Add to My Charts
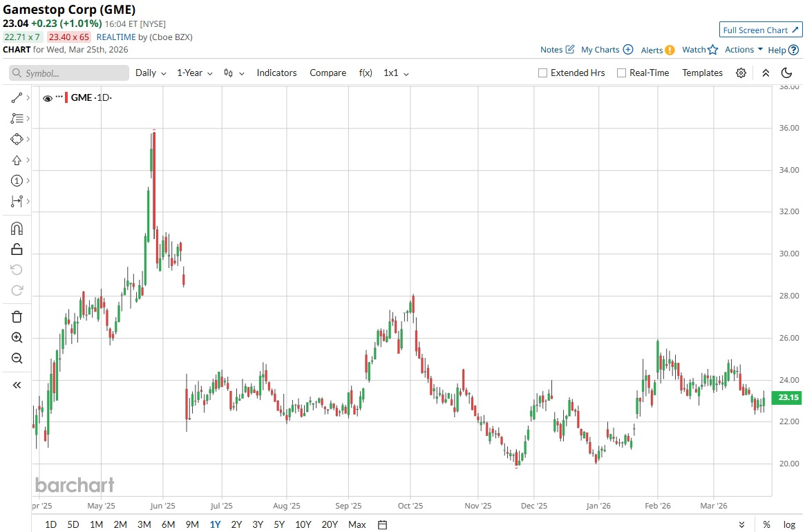The image size is (805, 532). click(x=607, y=50)
